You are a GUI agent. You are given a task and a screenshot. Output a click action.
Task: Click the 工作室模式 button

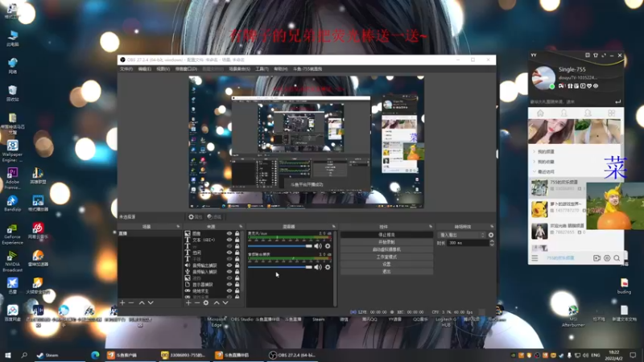[x=386, y=257]
